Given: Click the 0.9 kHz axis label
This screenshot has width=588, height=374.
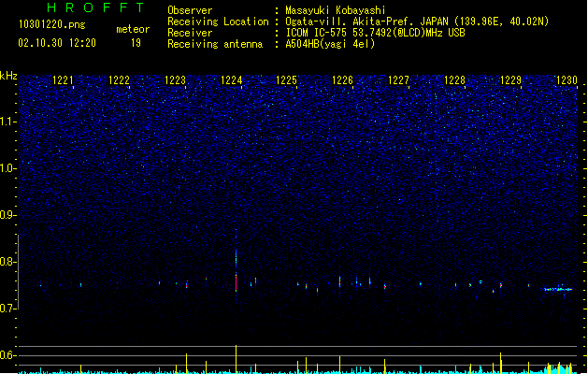Looking at the screenshot, I should pos(8,215).
